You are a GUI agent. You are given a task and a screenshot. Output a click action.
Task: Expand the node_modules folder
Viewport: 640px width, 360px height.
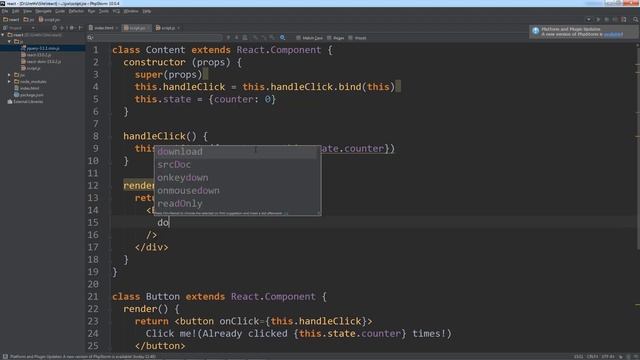9,81
